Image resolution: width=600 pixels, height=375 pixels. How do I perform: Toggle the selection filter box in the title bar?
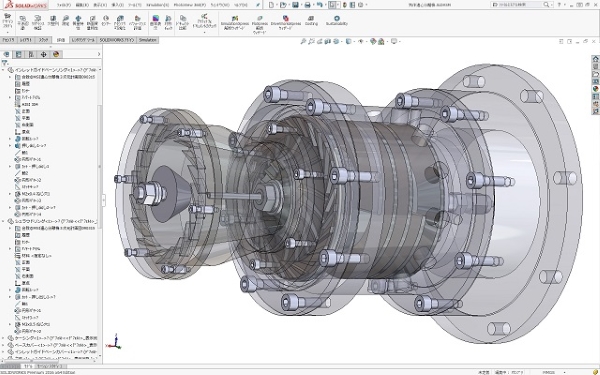[x=333, y=5]
